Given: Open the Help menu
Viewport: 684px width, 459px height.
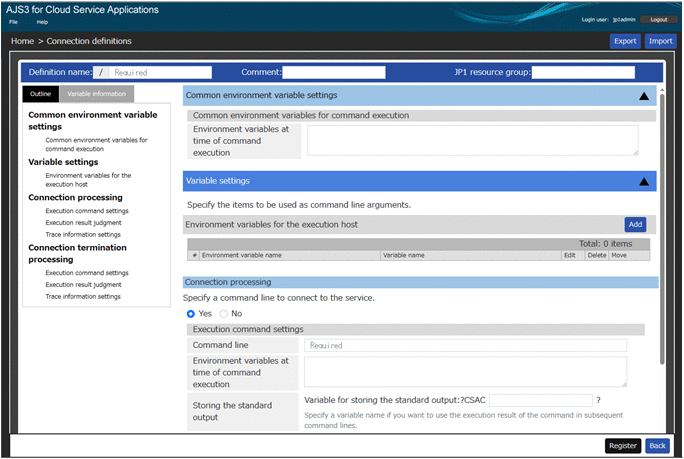Looking at the screenshot, I should (x=42, y=21).
